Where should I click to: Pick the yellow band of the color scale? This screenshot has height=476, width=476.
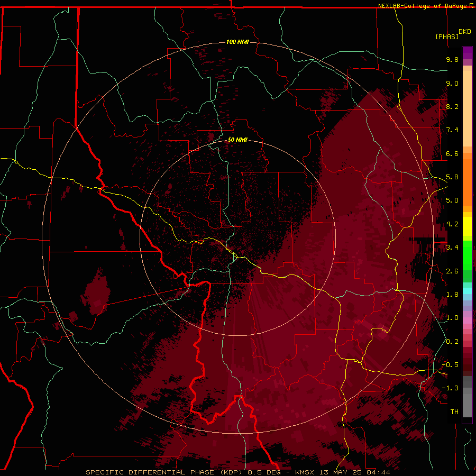(467, 226)
